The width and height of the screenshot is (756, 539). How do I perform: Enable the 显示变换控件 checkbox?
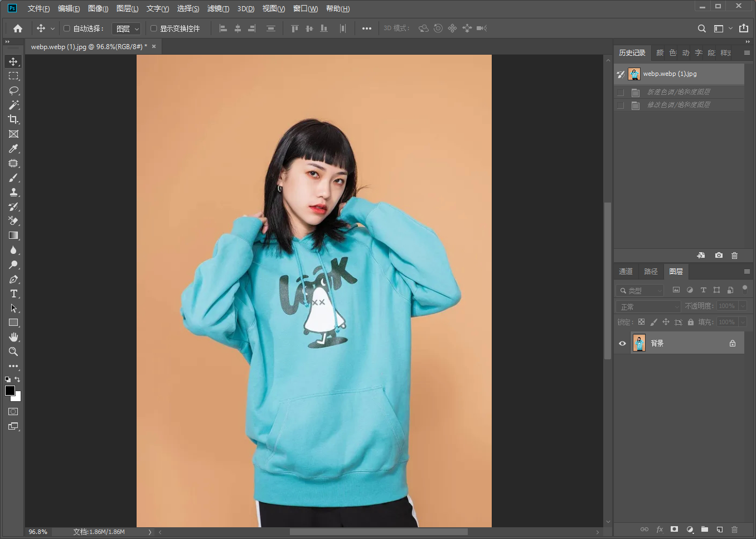153,28
